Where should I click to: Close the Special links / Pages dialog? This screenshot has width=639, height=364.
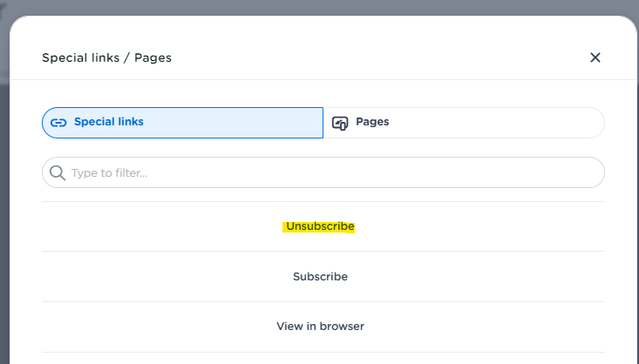(x=595, y=57)
